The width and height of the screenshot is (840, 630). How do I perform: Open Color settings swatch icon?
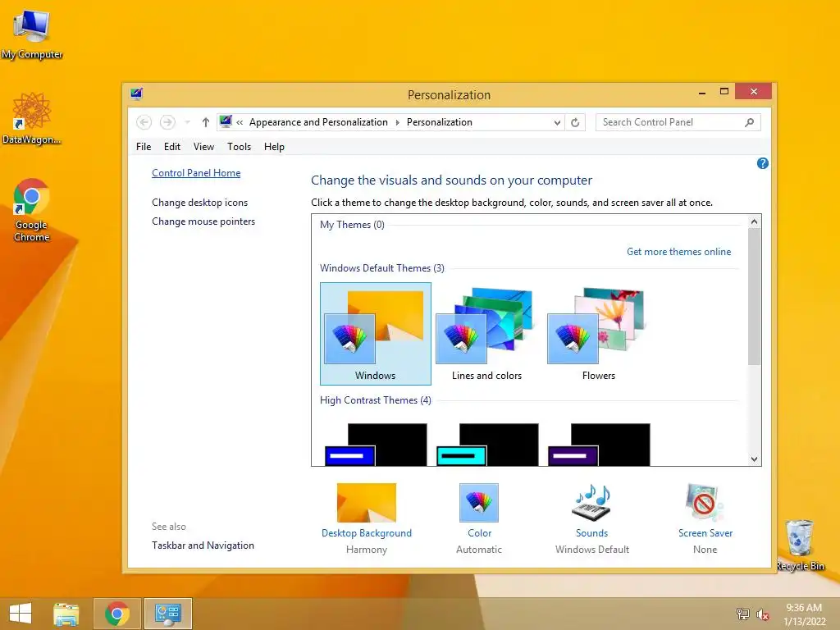479,503
